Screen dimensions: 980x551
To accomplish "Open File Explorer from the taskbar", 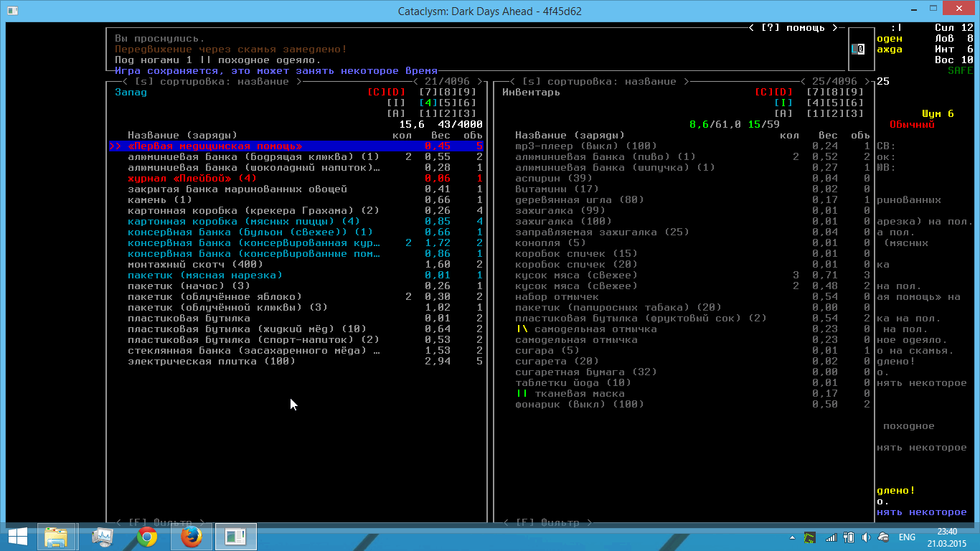I will [56, 537].
